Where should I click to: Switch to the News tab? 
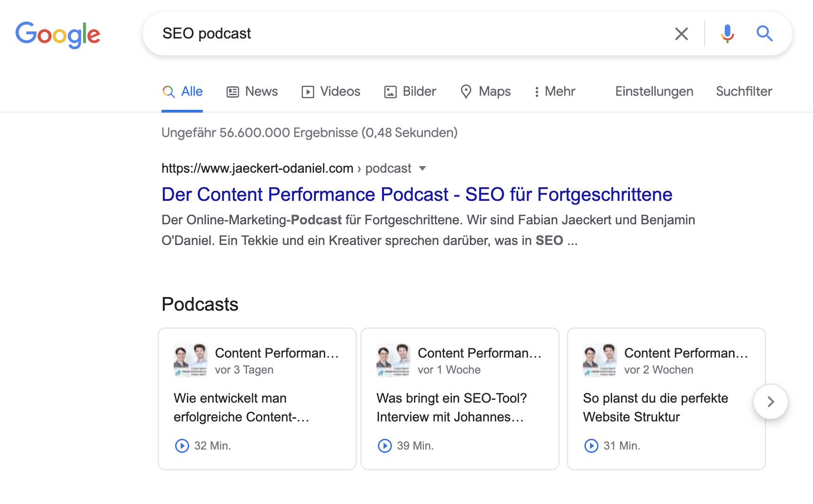(x=252, y=92)
